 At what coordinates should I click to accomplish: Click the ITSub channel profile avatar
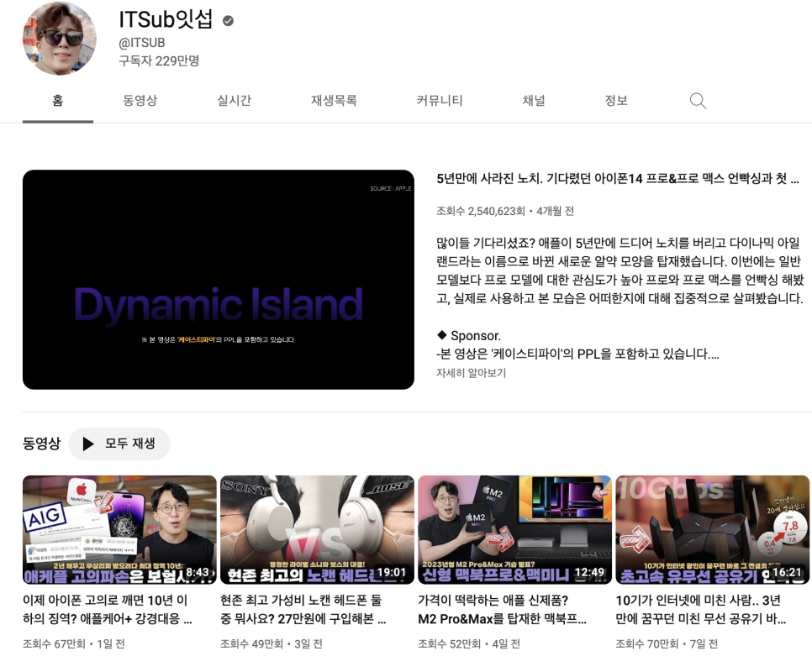59,39
